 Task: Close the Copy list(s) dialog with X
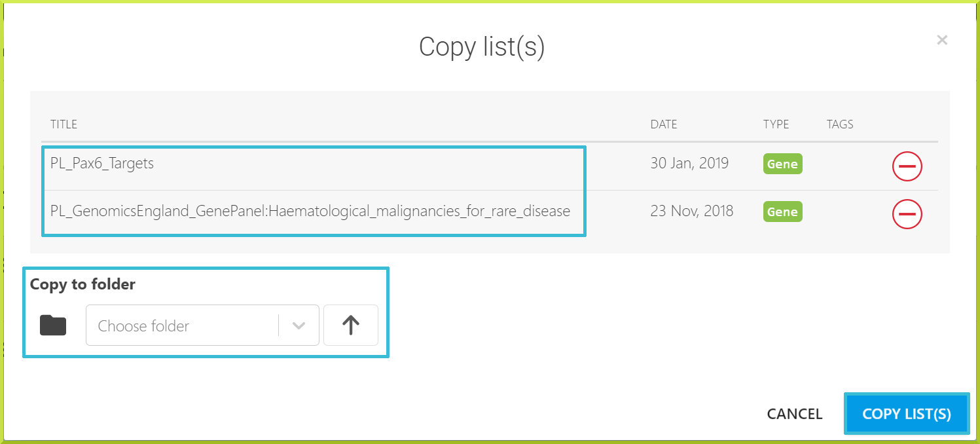(x=942, y=40)
